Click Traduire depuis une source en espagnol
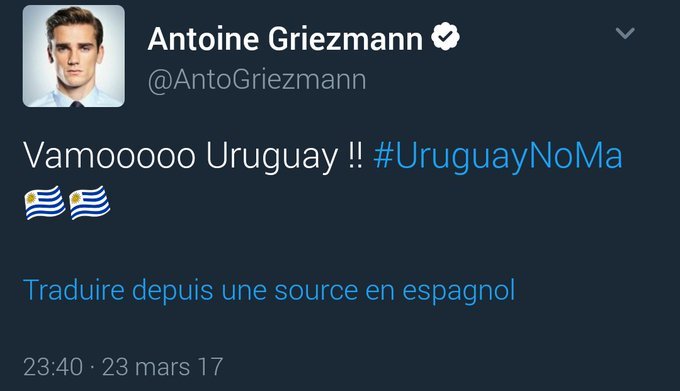The height and width of the screenshot is (391, 680). click(x=269, y=290)
